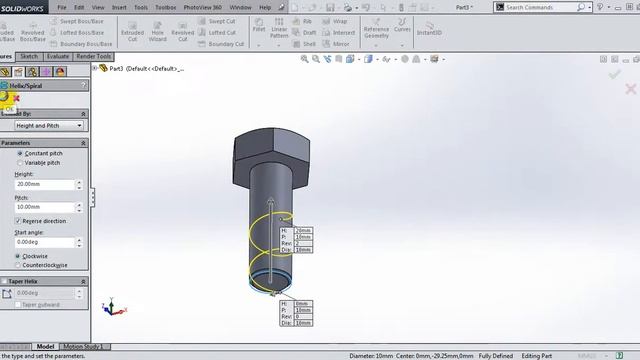Select the Rib tool
This screenshot has width=640, height=360.
pyautogui.click(x=302, y=21)
